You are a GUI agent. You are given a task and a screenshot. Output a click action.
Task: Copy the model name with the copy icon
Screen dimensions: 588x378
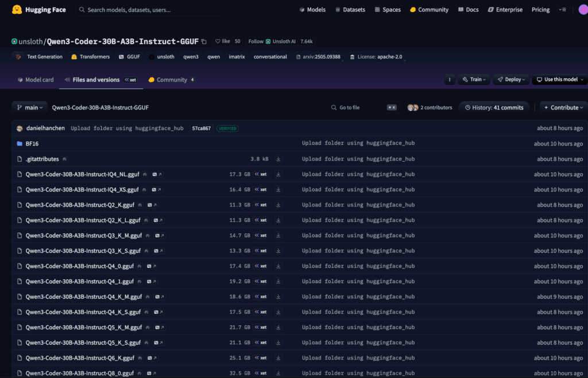pos(204,41)
